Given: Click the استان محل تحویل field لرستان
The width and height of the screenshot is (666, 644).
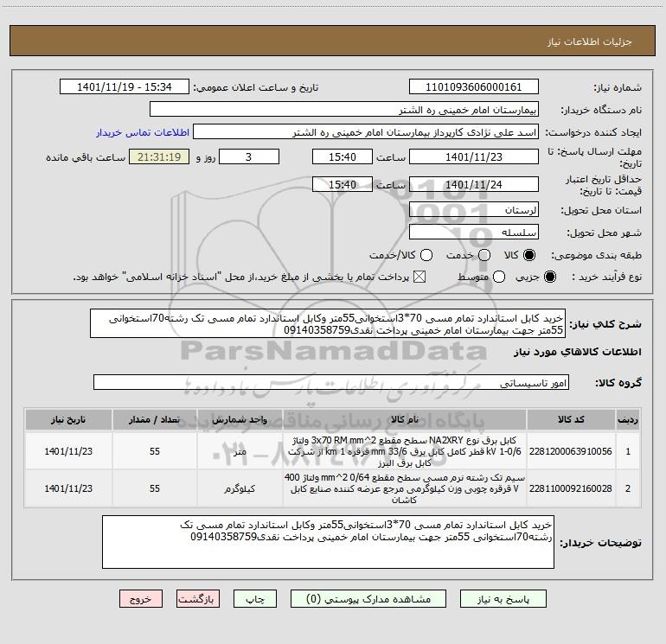Looking at the screenshot, I should tap(474, 209).
